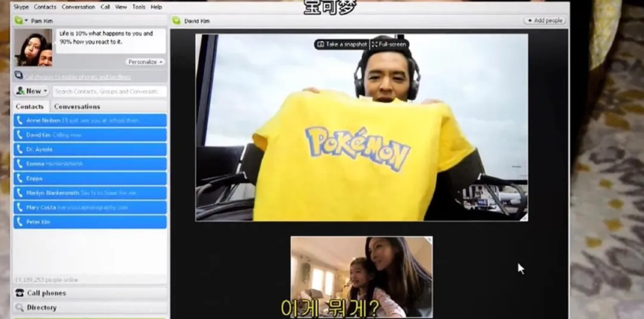Click the Directory magnifier icon
644x319 pixels.
coord(19,307)
